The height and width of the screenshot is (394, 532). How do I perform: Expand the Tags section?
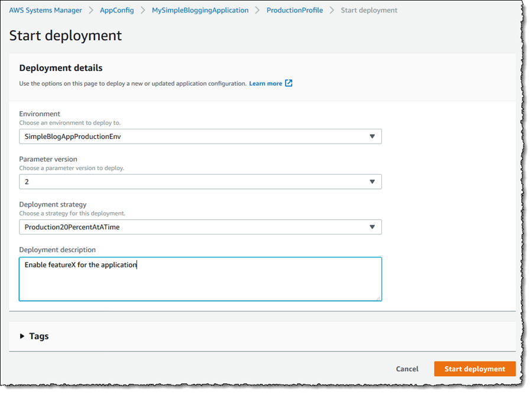(34, 336)
